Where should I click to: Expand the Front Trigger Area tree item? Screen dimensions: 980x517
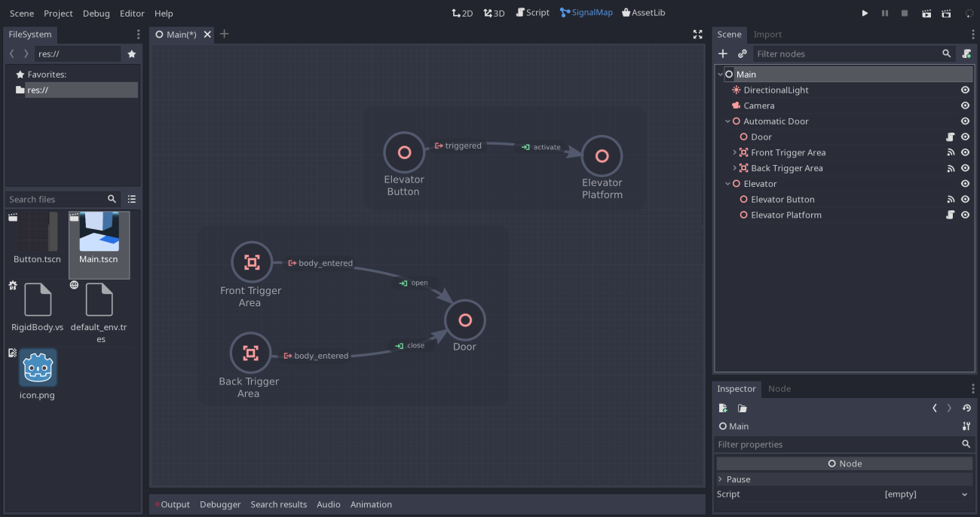click(733, 152)
